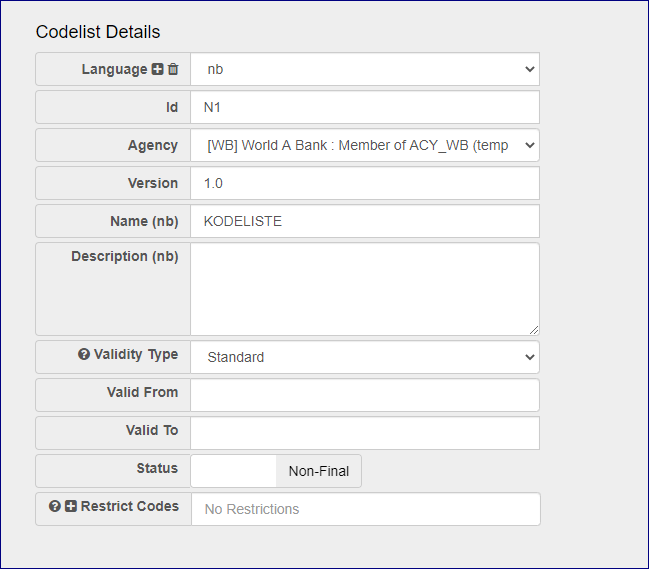
Task: Grab the Description textarea resize handle
Action: pos(533,329)
